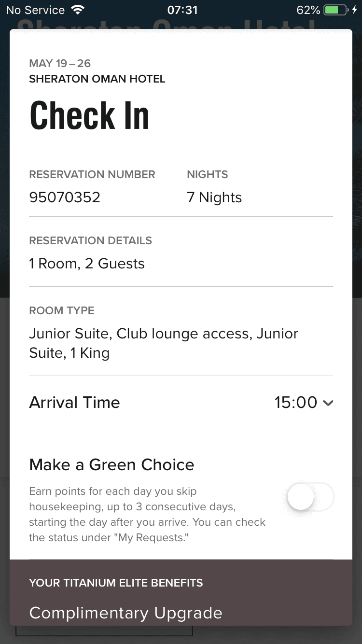
Task: Expand the arrival time chevron dropdown
Action: [x=328, y=403]
